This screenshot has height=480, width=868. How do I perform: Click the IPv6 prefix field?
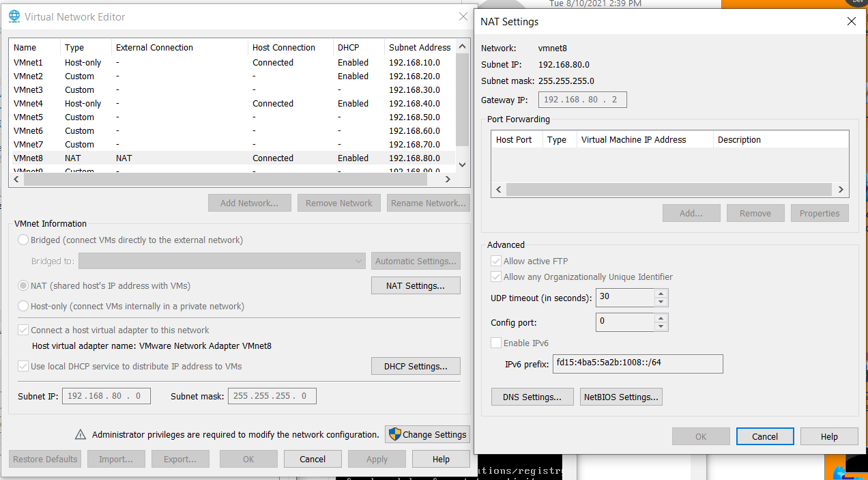click(637, 363)
